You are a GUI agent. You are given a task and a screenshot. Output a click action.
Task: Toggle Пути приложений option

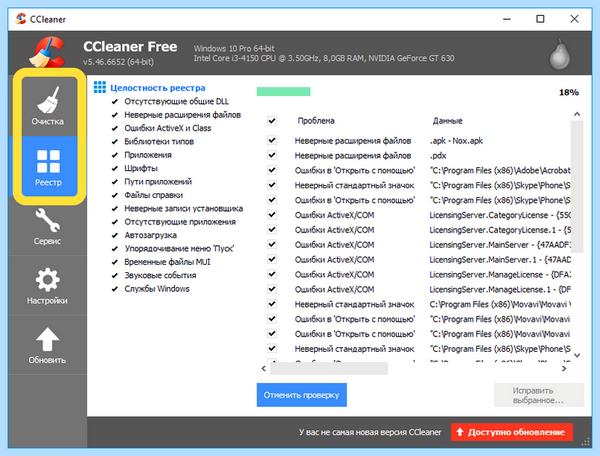[x=114, y=182]
